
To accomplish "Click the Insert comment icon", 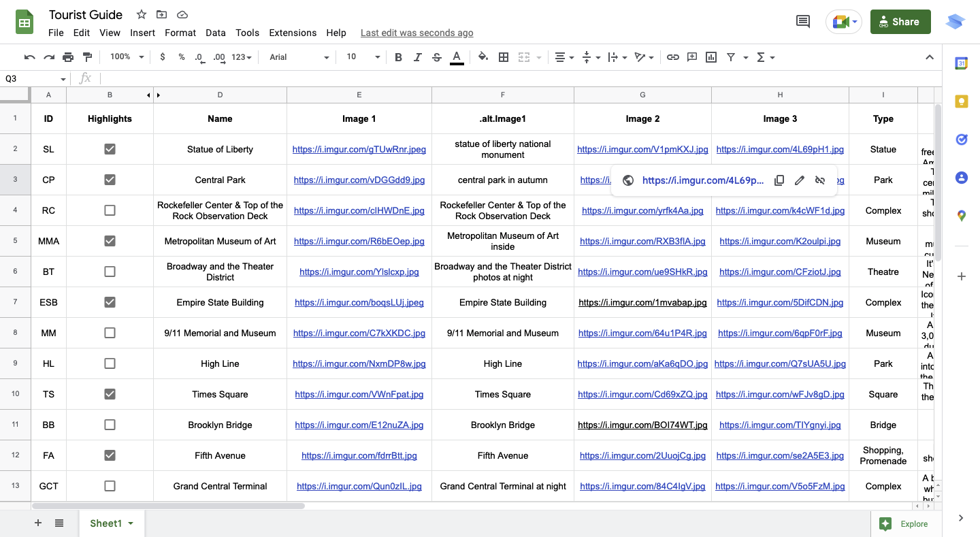I will (x=692, y=57).
